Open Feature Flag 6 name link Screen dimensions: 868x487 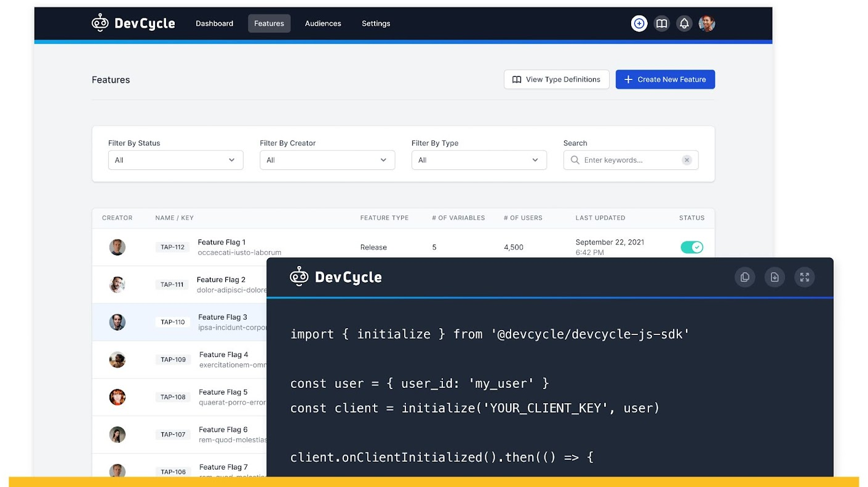click(x=223, y=430)
